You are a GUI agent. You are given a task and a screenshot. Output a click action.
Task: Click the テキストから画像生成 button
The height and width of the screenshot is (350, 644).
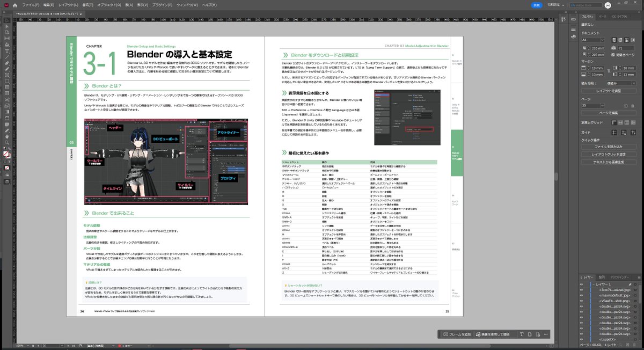610,162
